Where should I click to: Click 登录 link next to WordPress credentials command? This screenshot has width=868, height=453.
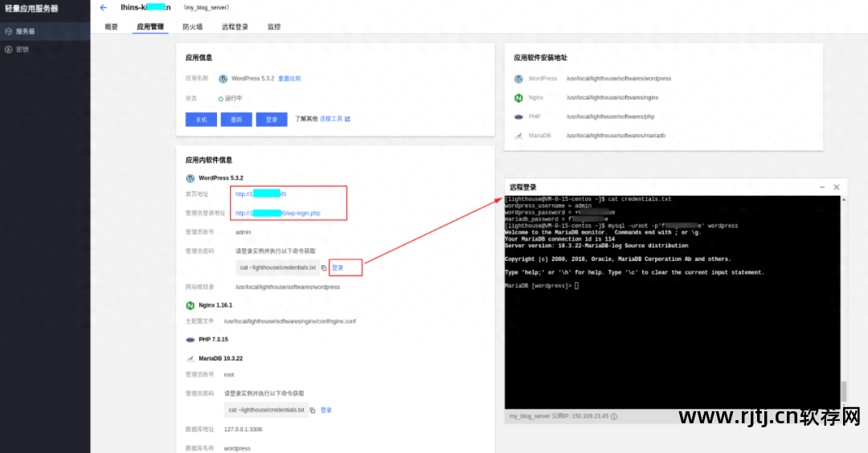point(338,267)
